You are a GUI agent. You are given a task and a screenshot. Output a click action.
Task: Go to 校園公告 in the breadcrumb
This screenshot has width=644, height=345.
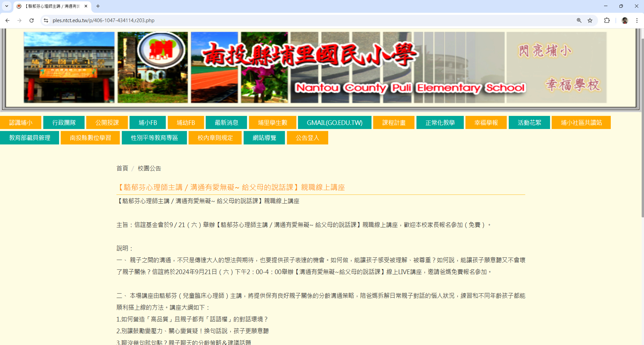(149, 168)
